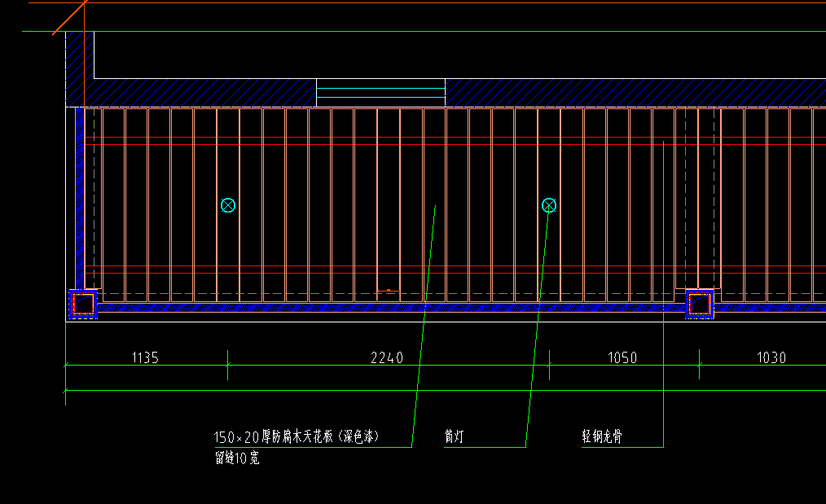Select the 筒灯 annotation label
Viewport: 826px width, 504px height.
(455, 437)
